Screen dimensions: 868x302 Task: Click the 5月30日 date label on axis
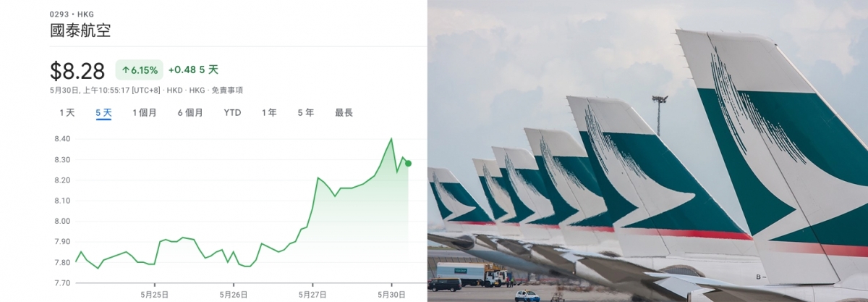[391, 294]
